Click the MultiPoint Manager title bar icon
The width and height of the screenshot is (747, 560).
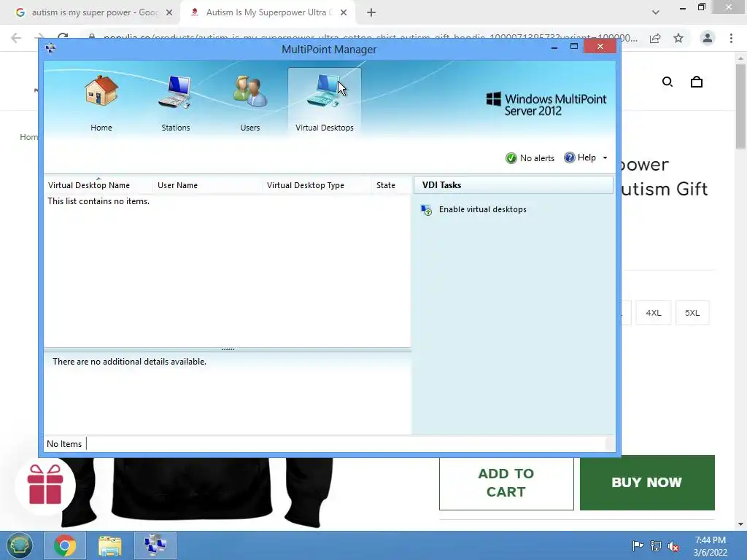pos(50,47)
